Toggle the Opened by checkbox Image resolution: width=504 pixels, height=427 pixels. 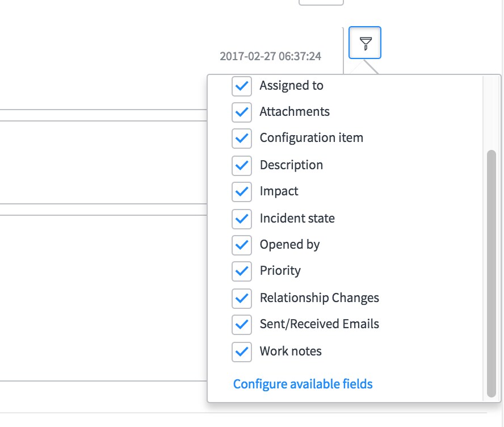[242, 245]
